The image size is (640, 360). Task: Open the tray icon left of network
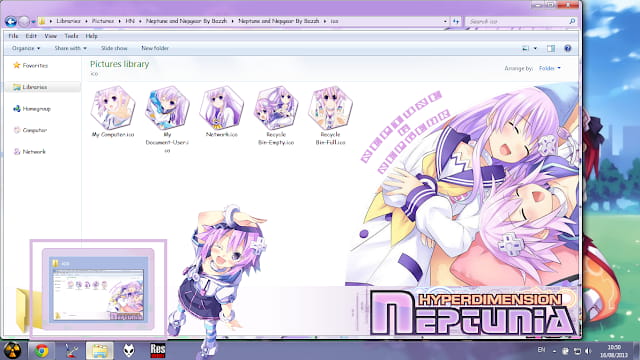(565, 351)
